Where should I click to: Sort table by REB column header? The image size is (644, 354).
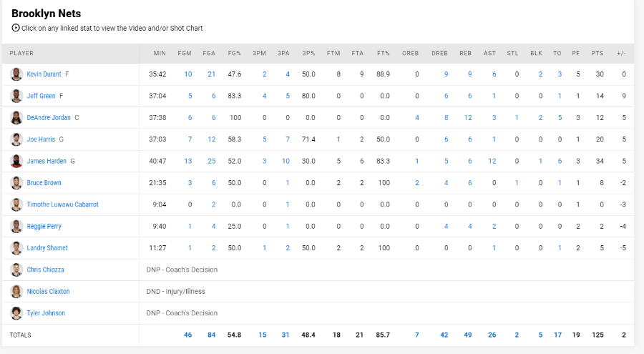[465, 54]
